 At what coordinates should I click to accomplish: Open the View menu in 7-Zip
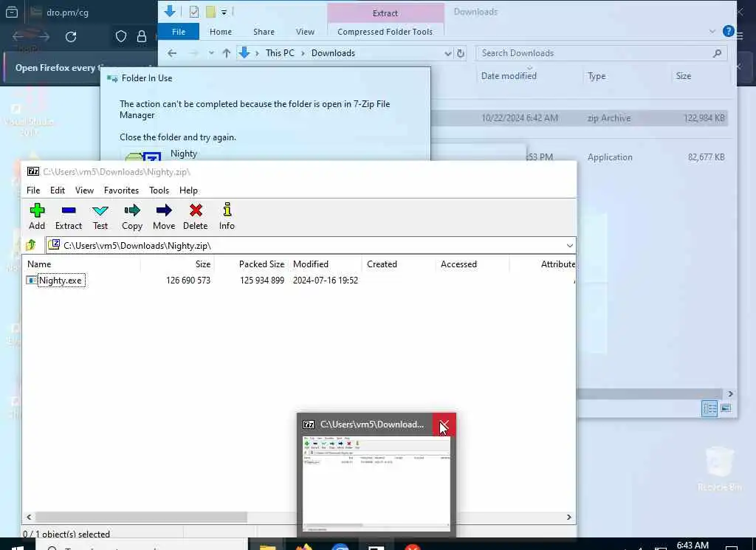point(84,190)
